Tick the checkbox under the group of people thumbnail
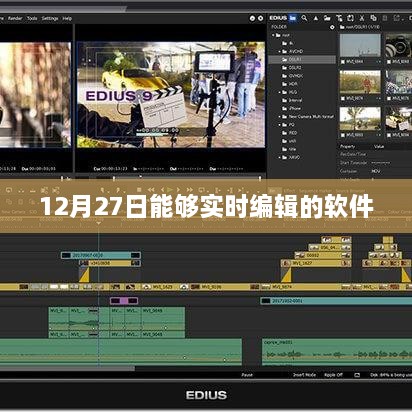The width and height of the screenshot is (412, 412). 389,98
